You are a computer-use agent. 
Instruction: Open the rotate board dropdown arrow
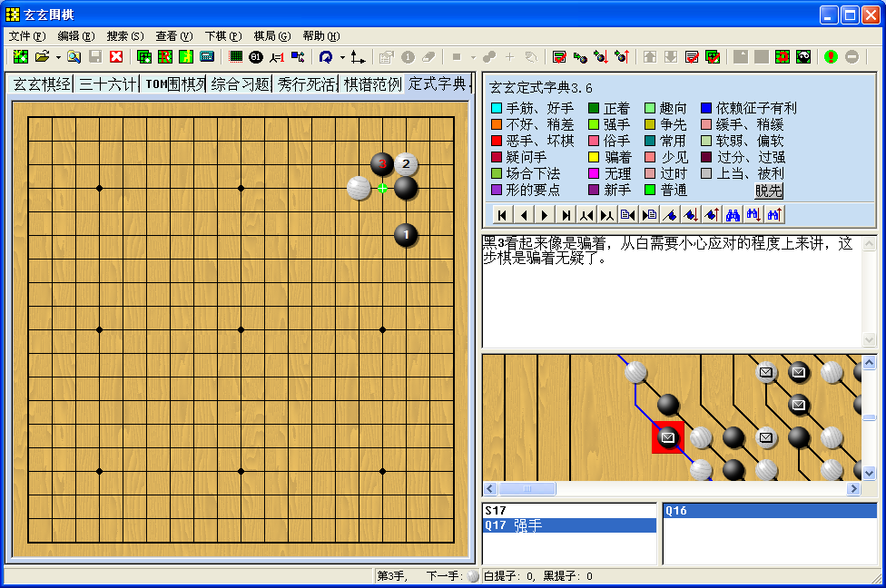(342, 57)
